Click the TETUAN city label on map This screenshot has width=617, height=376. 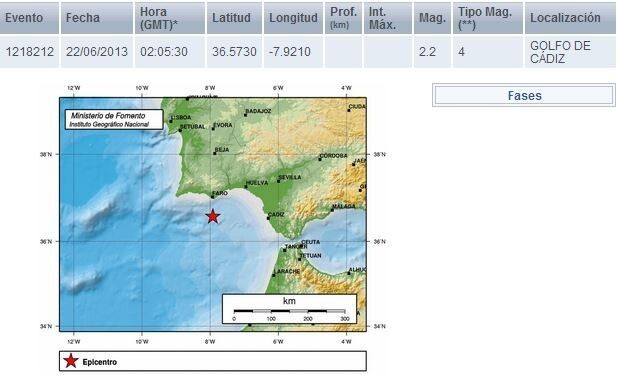[311, 256]
